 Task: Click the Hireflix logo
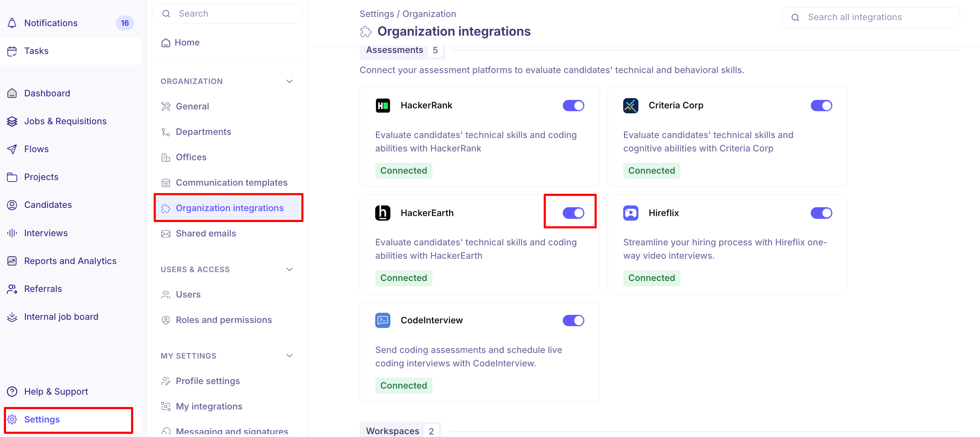coord(631,213)
